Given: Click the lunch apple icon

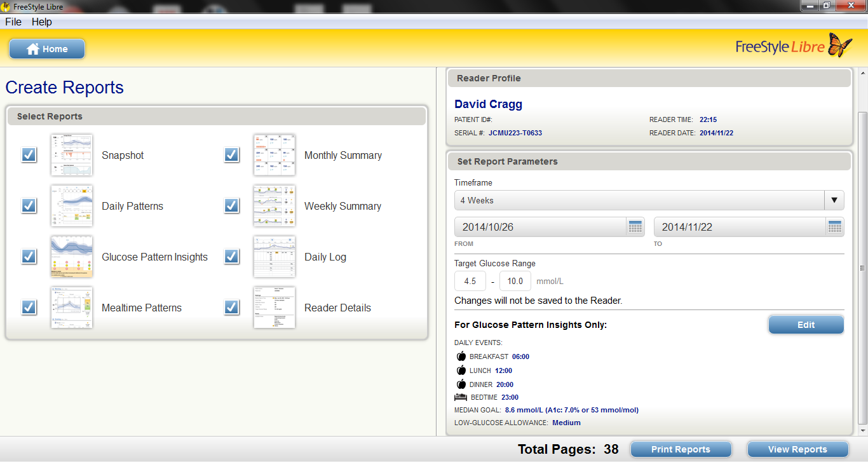Looking at the screenshot, I should (461, 370).
